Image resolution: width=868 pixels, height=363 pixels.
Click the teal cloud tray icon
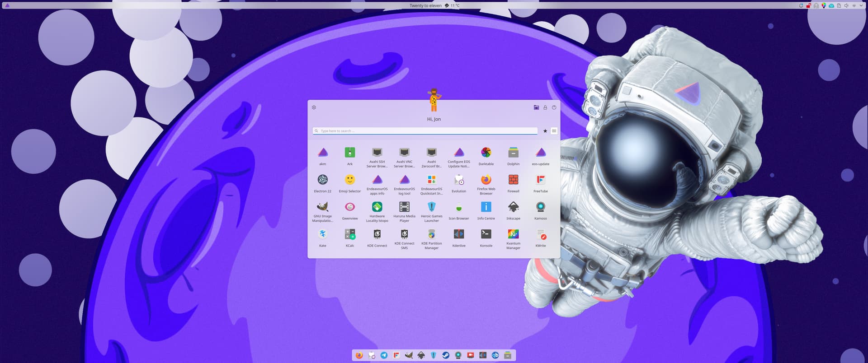(831, 5)
